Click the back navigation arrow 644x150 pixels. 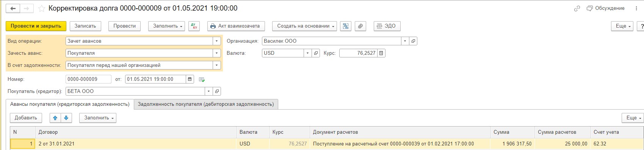[13, 8]
